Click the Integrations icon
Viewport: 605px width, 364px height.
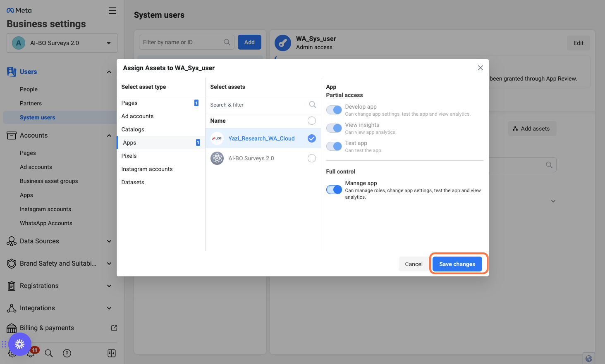(x=12, y=308)
